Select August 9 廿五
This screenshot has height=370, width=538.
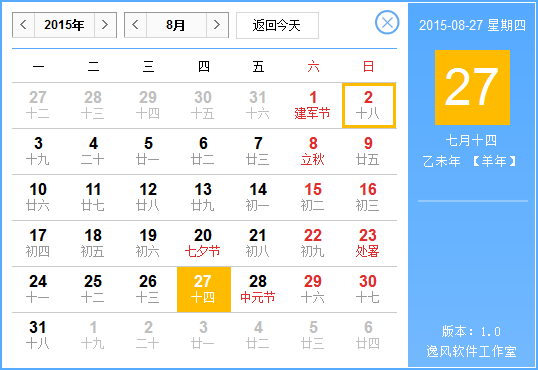pos(368,151)
